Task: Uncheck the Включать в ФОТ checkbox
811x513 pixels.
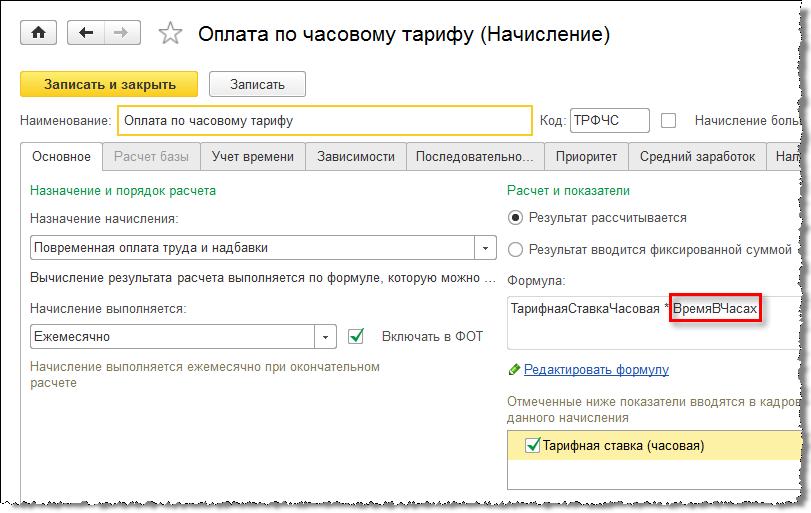Action: point(356,336)
